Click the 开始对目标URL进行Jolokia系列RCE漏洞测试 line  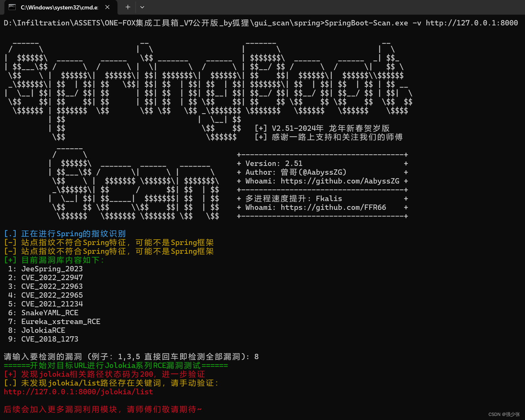(x=116, y=365)
